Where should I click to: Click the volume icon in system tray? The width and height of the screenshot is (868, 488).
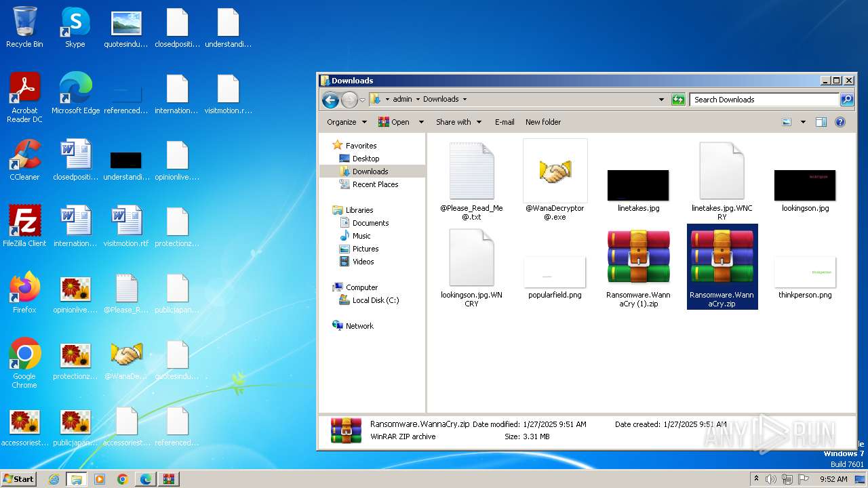[x=771, y=479]
